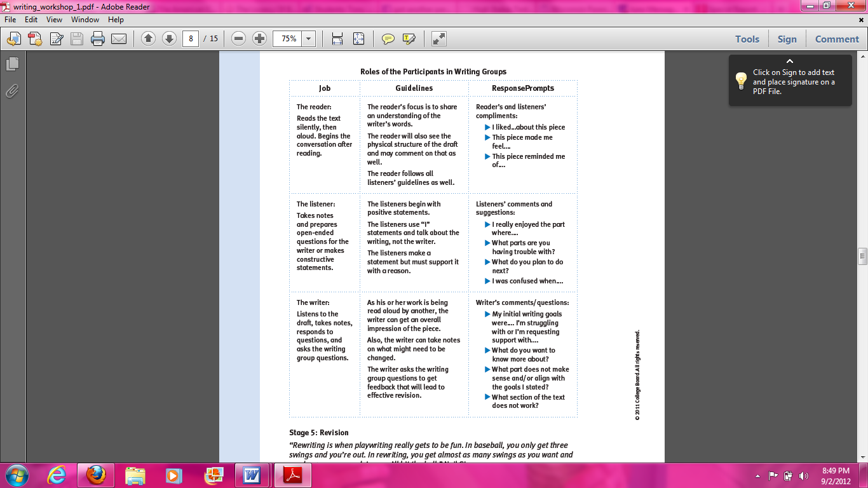Click 'Writer's comments/questions:' heading

tap(522, 302)
